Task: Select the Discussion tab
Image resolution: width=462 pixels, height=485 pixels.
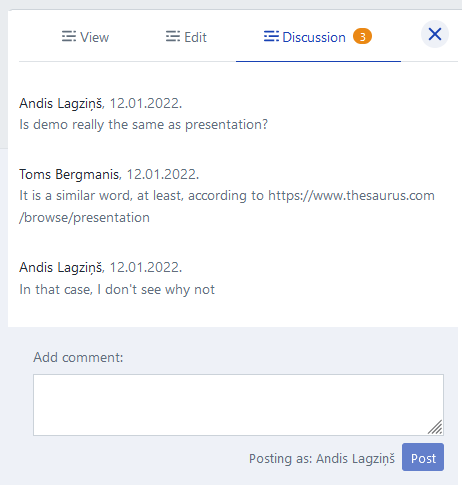Action: [318, 37]
